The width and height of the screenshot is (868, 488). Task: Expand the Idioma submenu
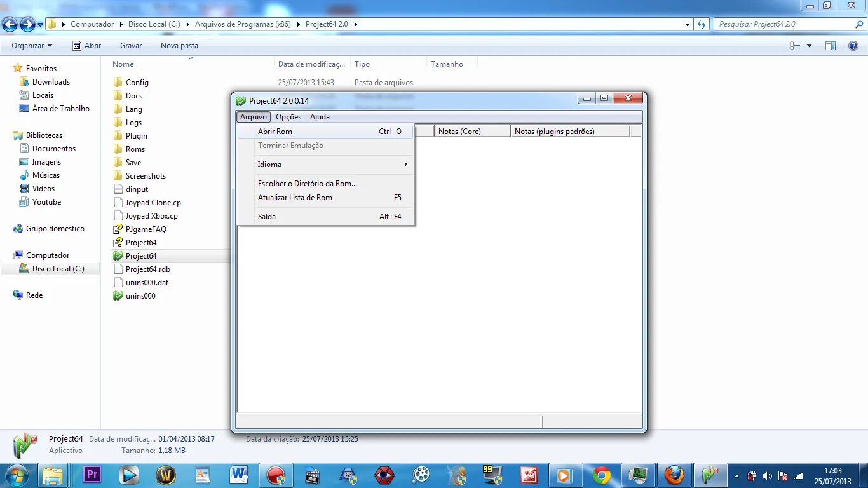pos(325,165)
